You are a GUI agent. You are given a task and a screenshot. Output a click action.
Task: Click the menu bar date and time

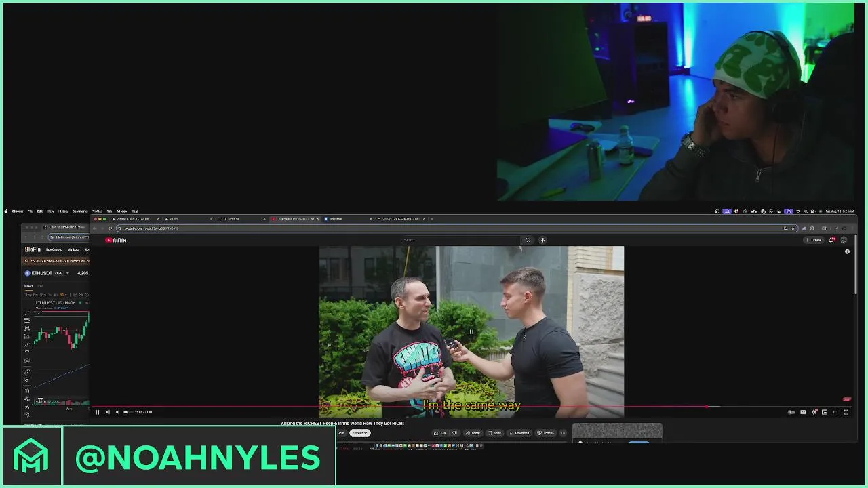840,211
